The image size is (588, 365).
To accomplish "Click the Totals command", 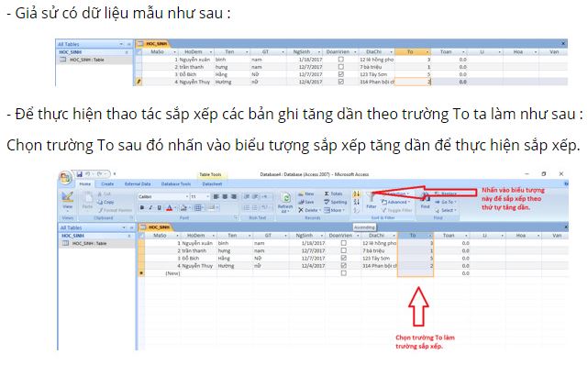I will coord(333,194).
